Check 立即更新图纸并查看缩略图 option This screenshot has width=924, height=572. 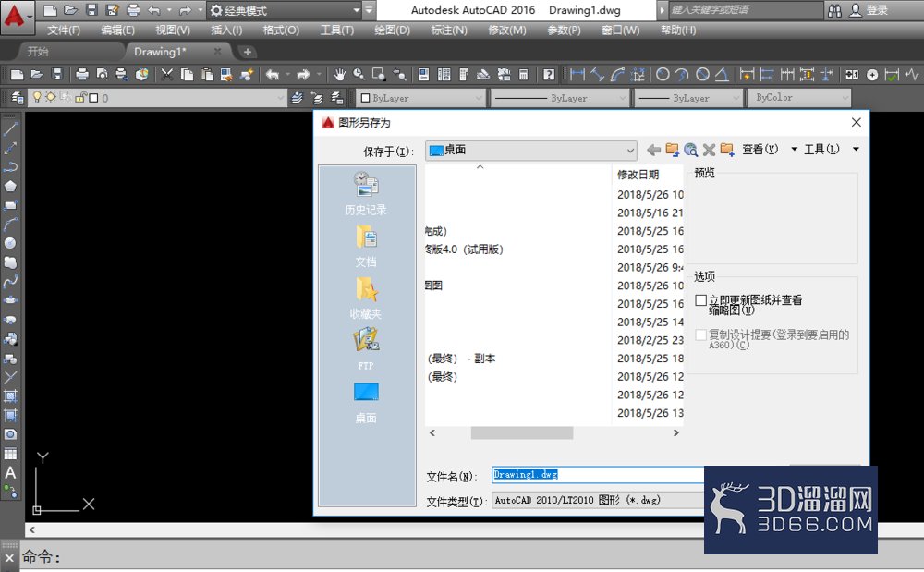point(700,300)
